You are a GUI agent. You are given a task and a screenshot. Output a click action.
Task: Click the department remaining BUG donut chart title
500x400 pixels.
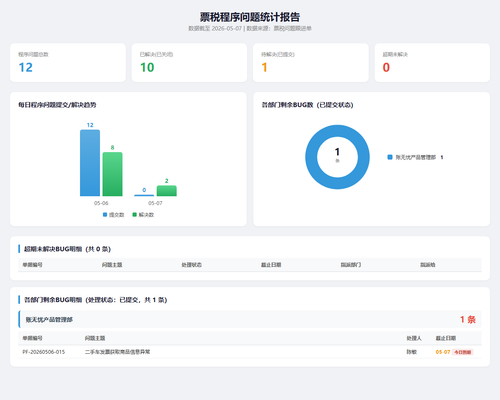click(307, 105)
